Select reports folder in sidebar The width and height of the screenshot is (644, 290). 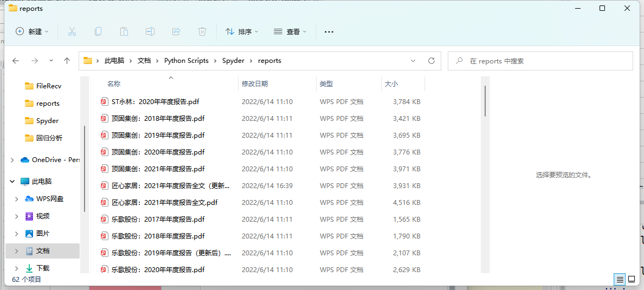(42, 103)
